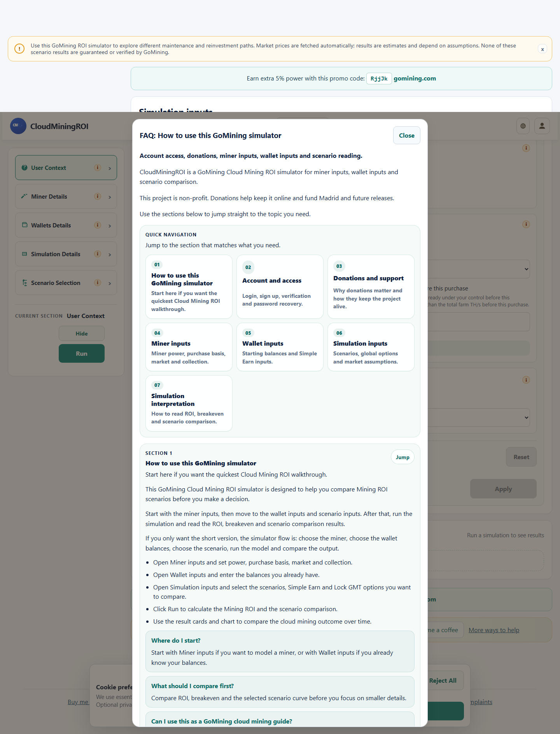Open the user account icon

pyautogui.click(x=542, y=126)
